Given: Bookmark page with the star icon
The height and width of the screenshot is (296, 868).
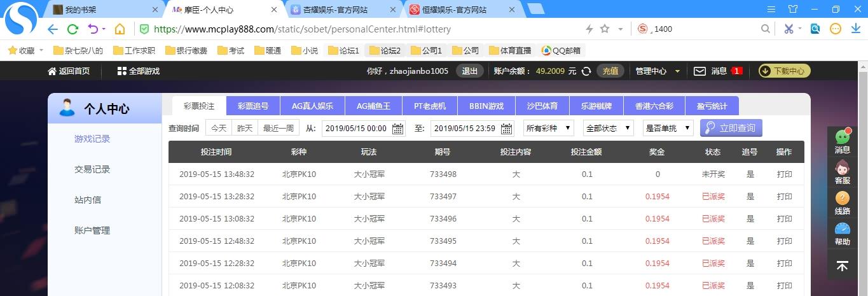Looking at the screenshot, I should pyautogui.click(x=605, y=29).
